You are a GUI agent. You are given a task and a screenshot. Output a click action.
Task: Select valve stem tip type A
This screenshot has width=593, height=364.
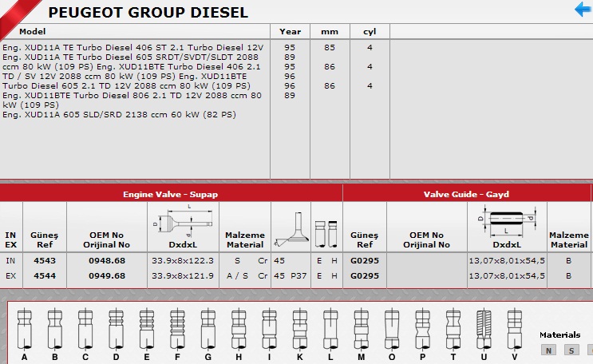24,334
